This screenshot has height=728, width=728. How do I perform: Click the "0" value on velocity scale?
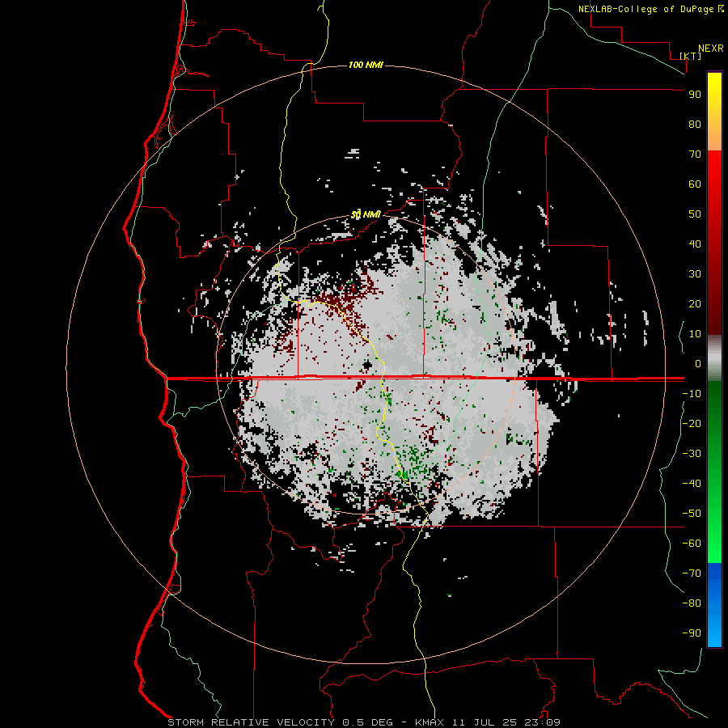698,363
